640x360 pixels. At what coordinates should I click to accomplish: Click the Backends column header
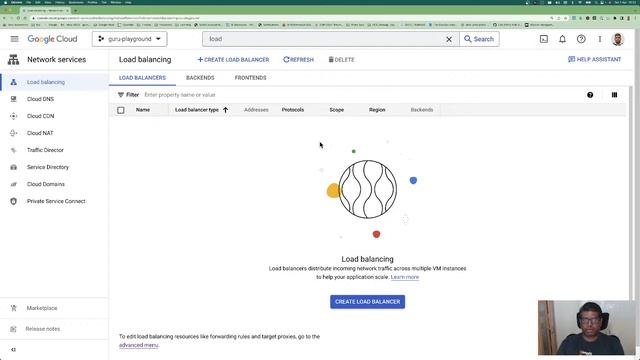pos(422,110)
